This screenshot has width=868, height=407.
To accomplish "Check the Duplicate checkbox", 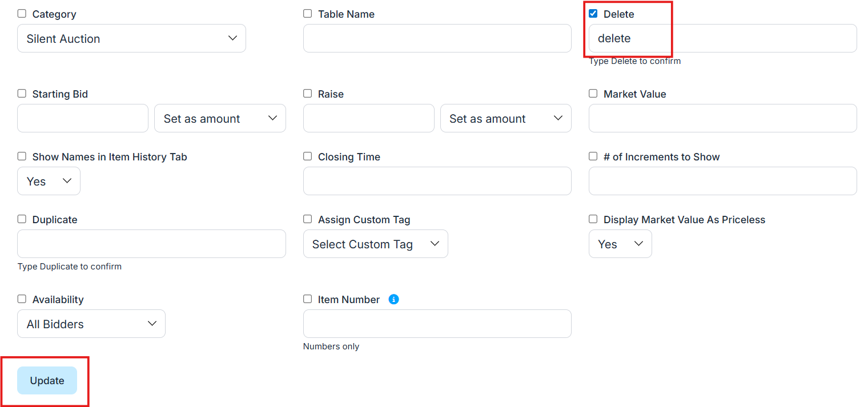I will click(22, 219).
